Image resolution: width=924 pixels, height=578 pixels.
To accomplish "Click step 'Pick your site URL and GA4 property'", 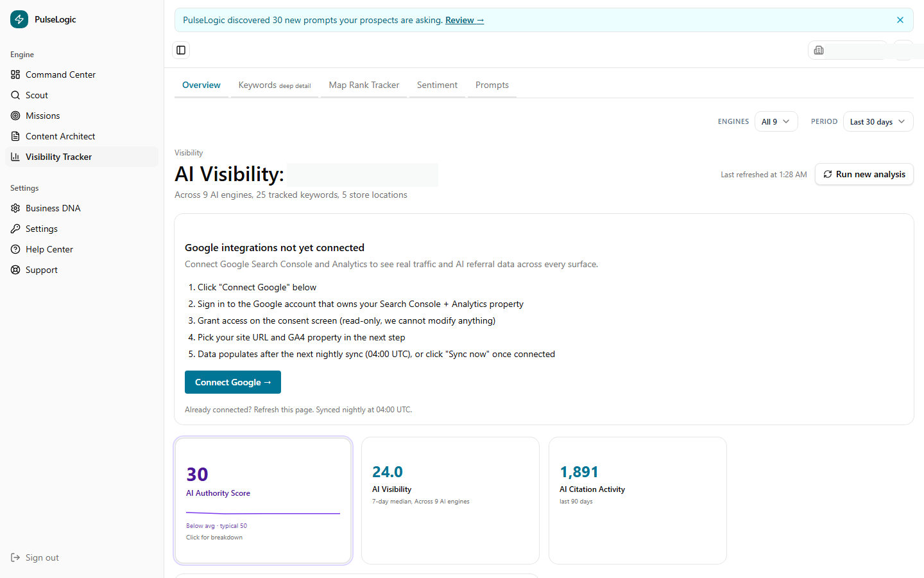I will coord(301,337).
